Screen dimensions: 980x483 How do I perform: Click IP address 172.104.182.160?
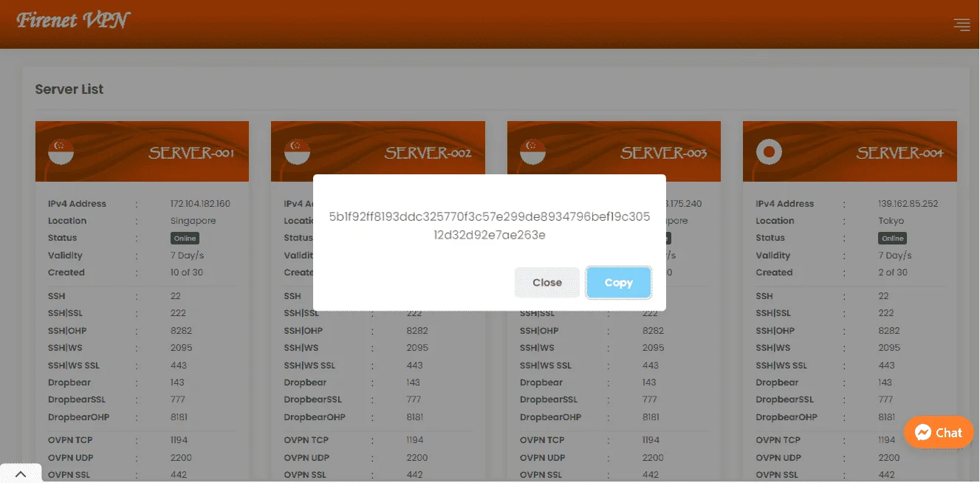click(200, 204)
